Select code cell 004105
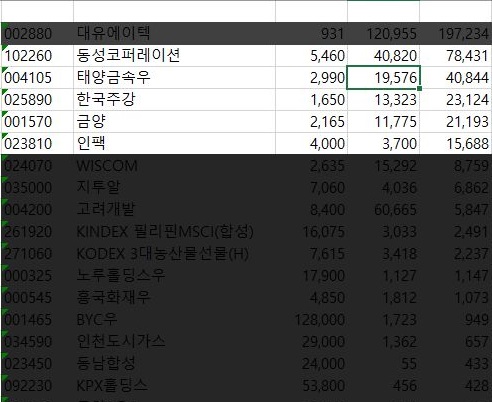 point(37,78)
